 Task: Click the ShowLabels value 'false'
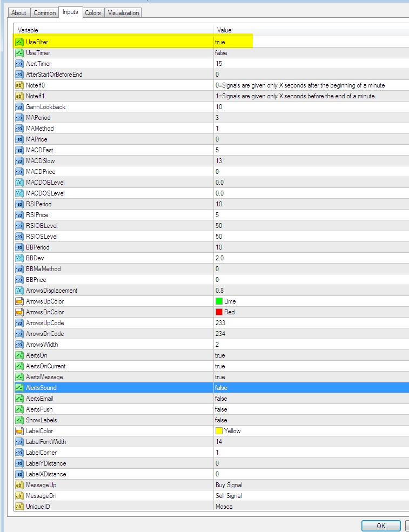coord(221,420)
